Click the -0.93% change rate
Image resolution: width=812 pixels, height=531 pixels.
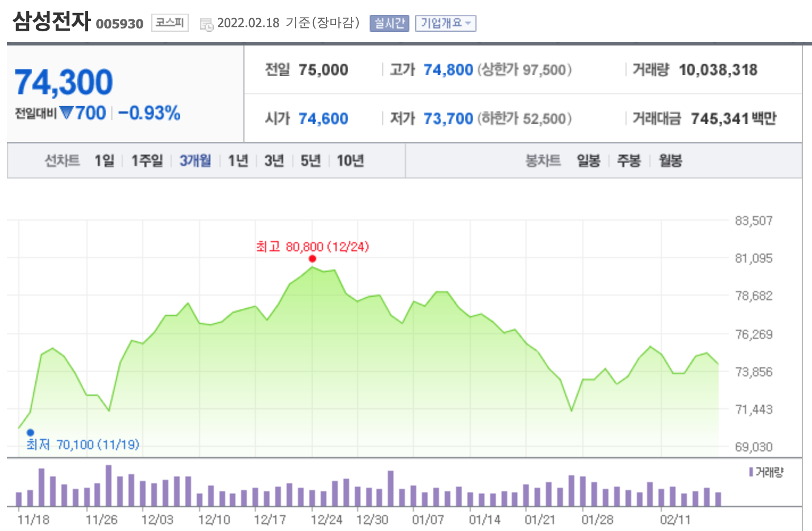(149, 113)
